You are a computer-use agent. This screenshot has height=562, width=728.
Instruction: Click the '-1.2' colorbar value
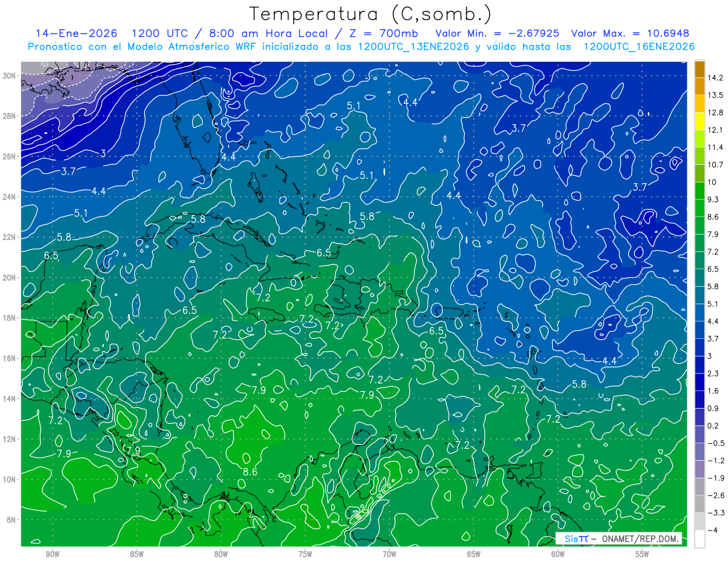pyautogui.click(x=716, y=461)
